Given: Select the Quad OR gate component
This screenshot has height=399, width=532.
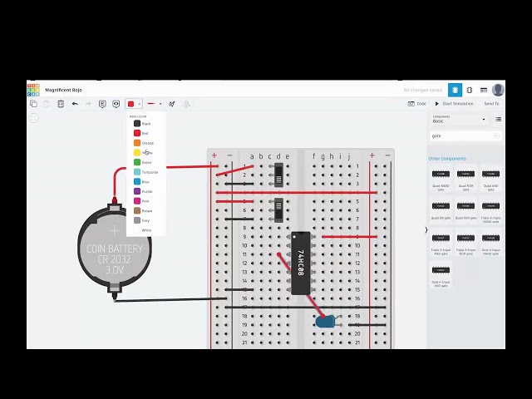Looking at the screenshot, I should [x=441, y=210].
